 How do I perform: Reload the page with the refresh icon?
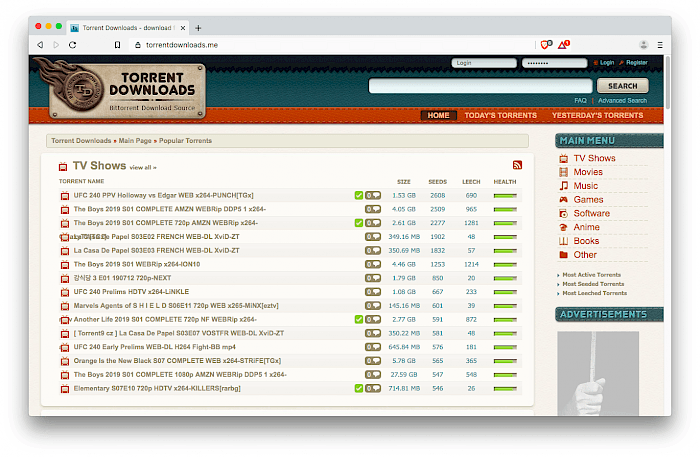pos(72,45)
